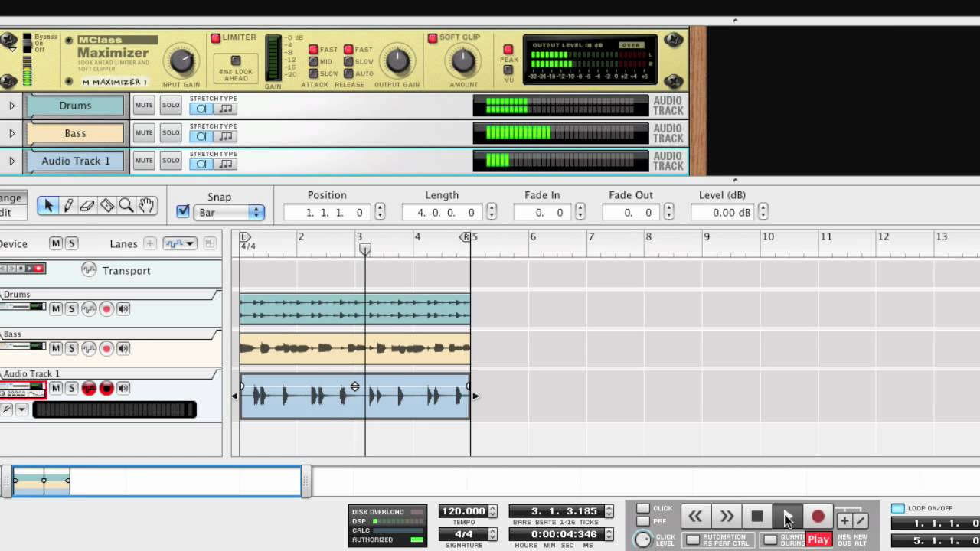Click the blue Audio Track 1 clip

355,396
